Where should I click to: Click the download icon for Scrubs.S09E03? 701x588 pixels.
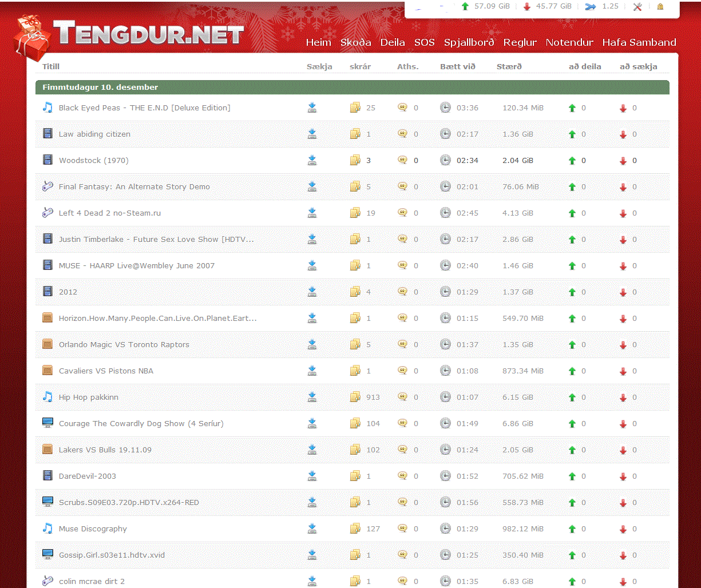point(312,502)
